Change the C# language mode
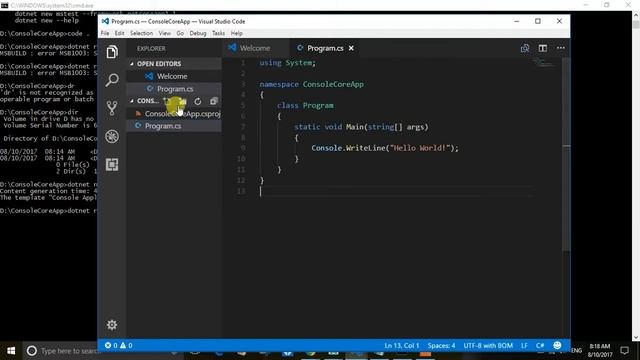The width and height of the screenshot is (640, 360). pos(540,345)
